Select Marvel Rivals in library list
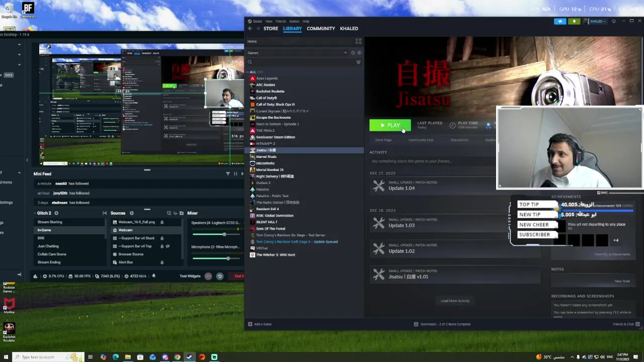Viewport: 644px width, 362px height. [x=266, y=157]
